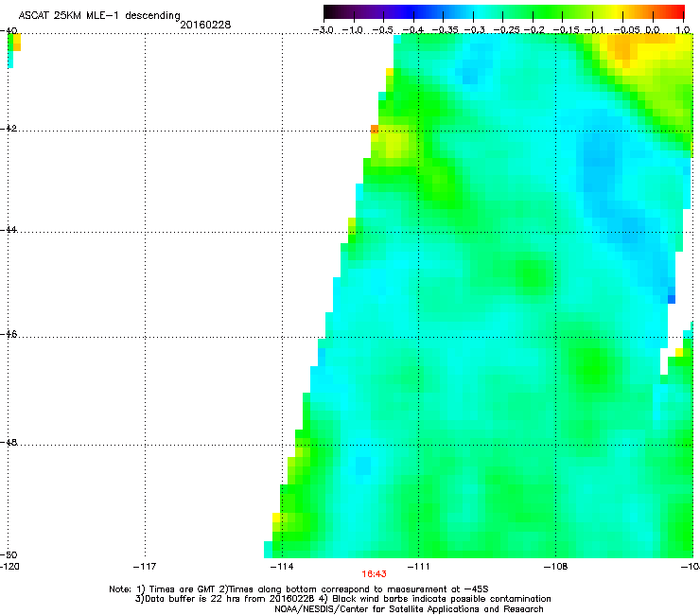The image size is (700, 615).
Task: Click the '-117' longitude axis label
Action: coord(145,567)
